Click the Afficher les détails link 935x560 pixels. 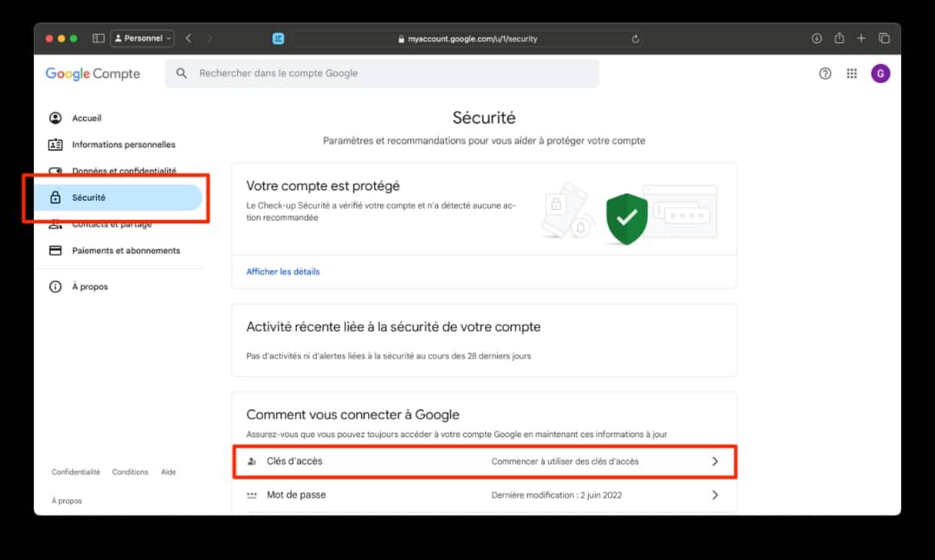click(x=282, y=272)
